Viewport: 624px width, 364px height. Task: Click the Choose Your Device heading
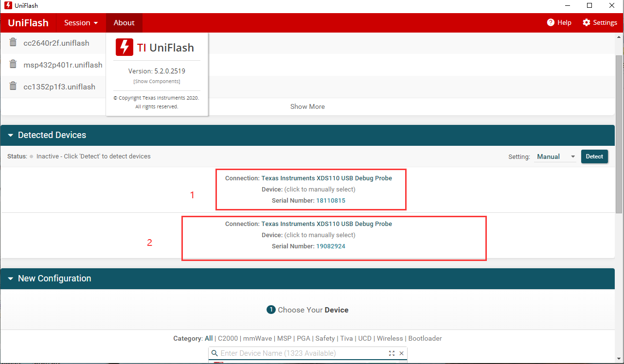pyautogui.click(x=313, y=310)
